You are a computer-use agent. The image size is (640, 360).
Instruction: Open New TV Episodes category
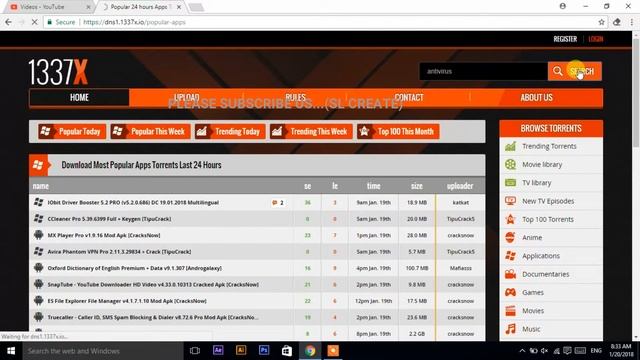tap(548, 201)
